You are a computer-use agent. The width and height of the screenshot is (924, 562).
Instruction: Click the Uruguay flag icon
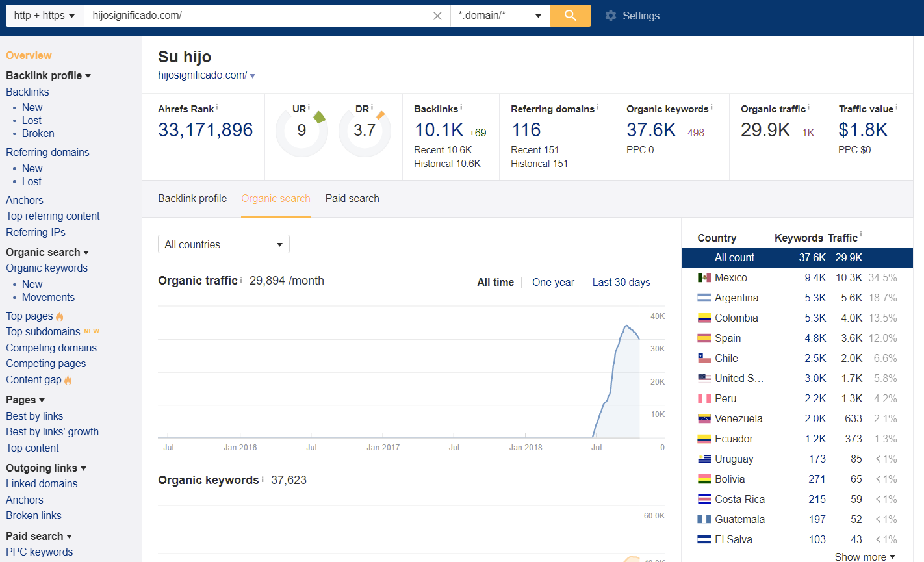[704, 459]
